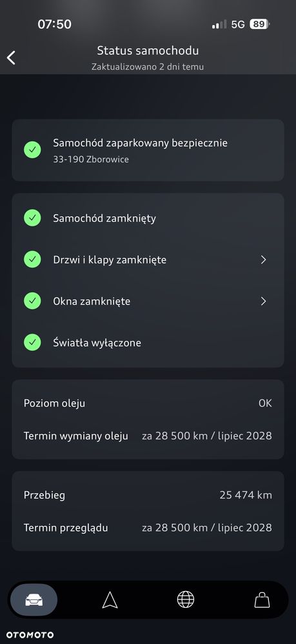This screenshot has height=644, width=296.
Task: Tap the 5G signal indicator
Action: pyautogui.click(x=238, y=25)
